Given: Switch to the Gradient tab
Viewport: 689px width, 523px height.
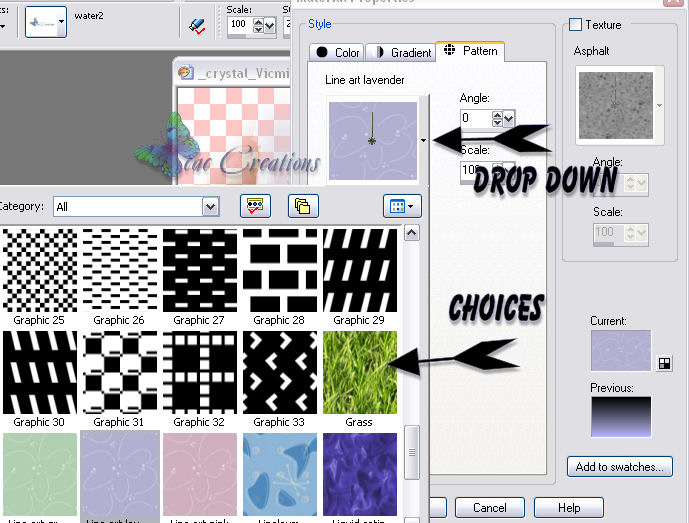Looking at the screenshot, I should [400, 53].
